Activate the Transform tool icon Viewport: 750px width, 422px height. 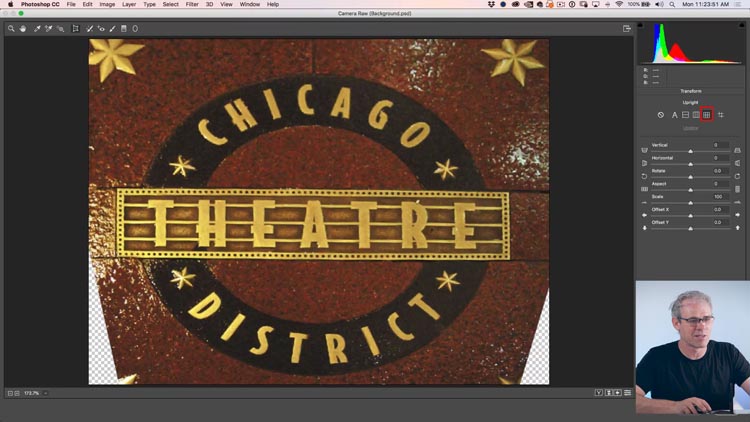point(75,29)
